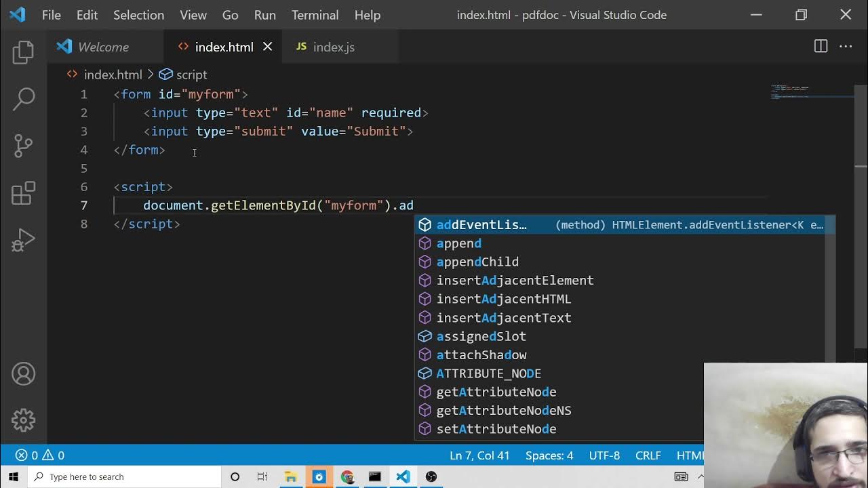
Task: Open the Source Control view
Action: (23, 145)
